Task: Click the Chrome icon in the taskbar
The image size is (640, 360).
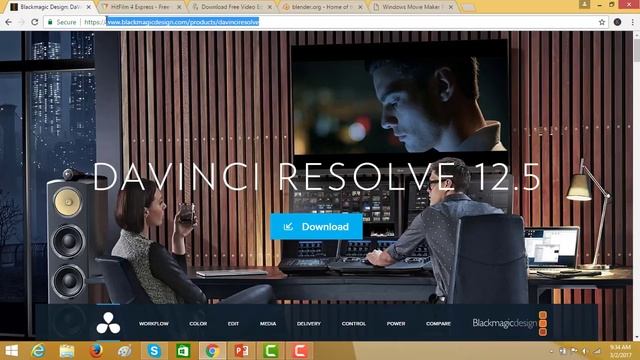Action: (x=212, y=351)
